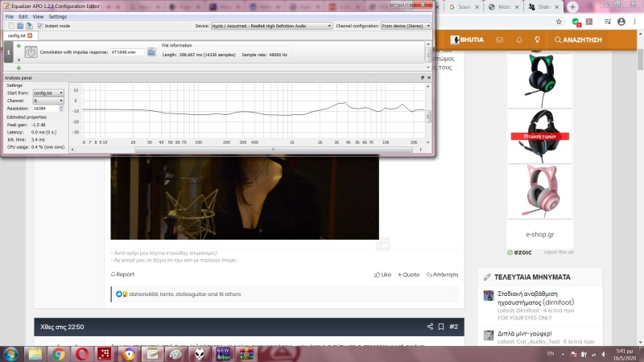Screen dimensions: 644x362
Task: Open the Device dropdown (Realtek High Definition Audio)
Action: click(271, 26)
